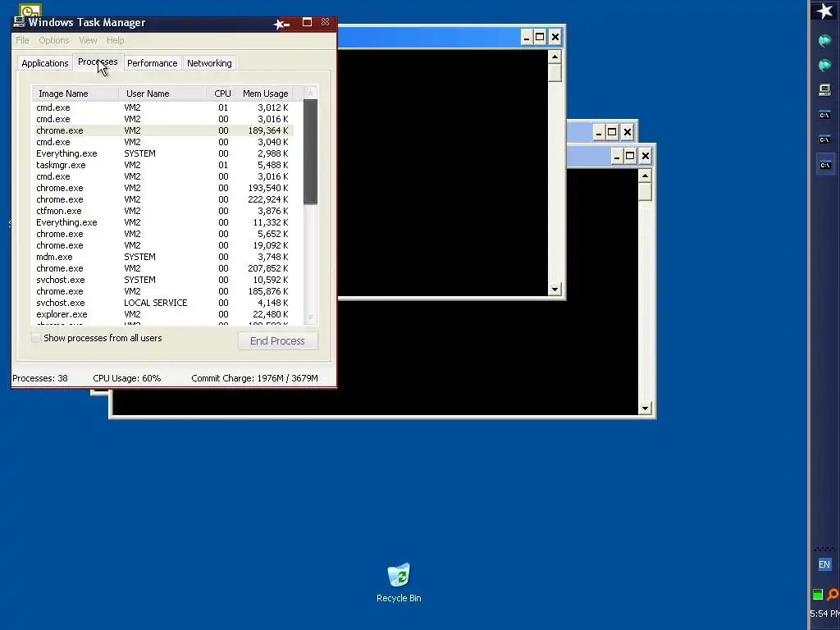Select cmd.exe row using 3,012 K

coord(163,107)
